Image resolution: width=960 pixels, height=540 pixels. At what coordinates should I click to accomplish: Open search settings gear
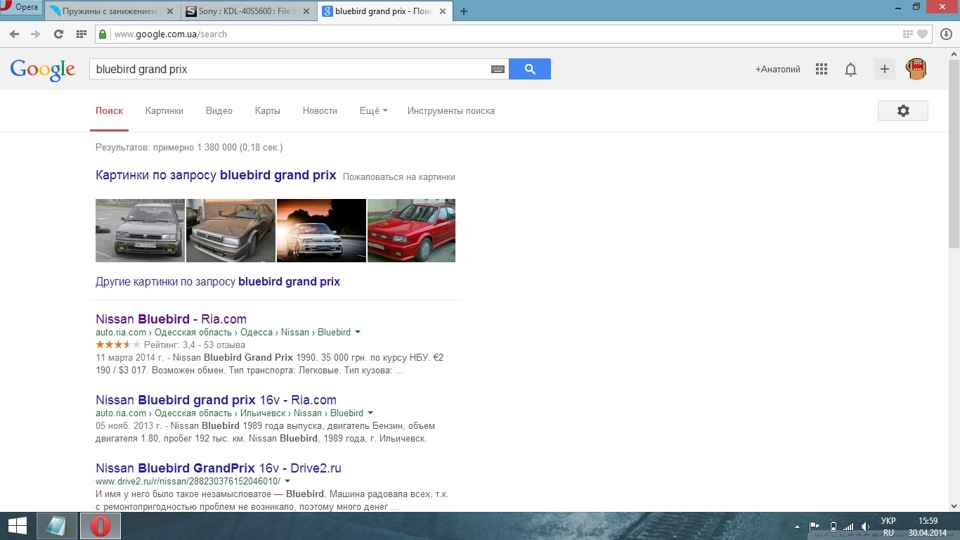[903, 111]
